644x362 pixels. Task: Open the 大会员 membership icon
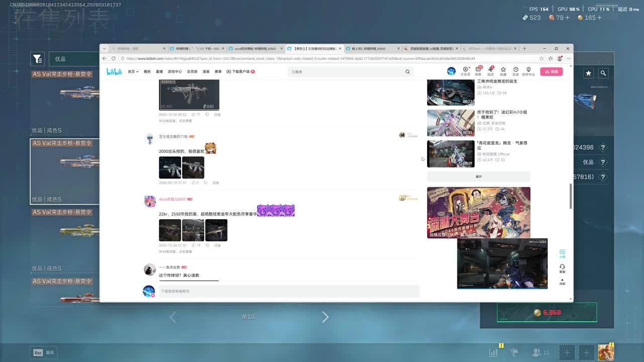(x=465, y=71)
